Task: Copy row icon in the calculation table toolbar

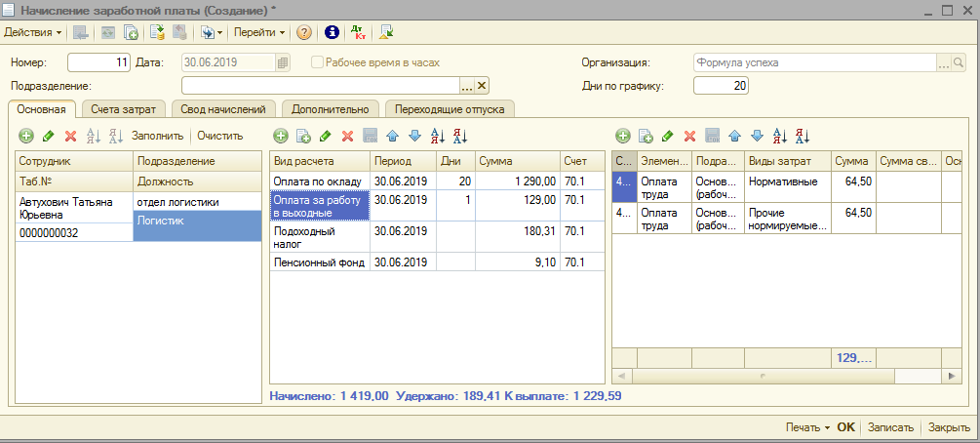Action: (303, 136)
